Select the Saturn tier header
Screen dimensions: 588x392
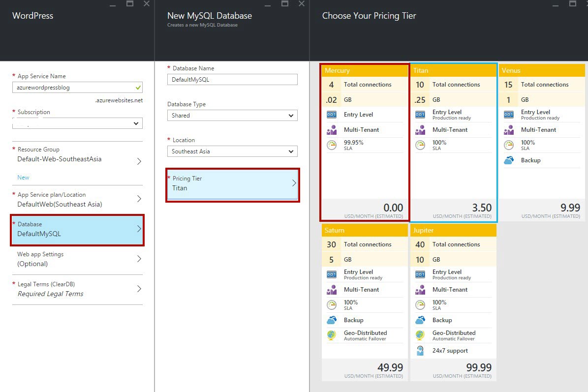365,230
